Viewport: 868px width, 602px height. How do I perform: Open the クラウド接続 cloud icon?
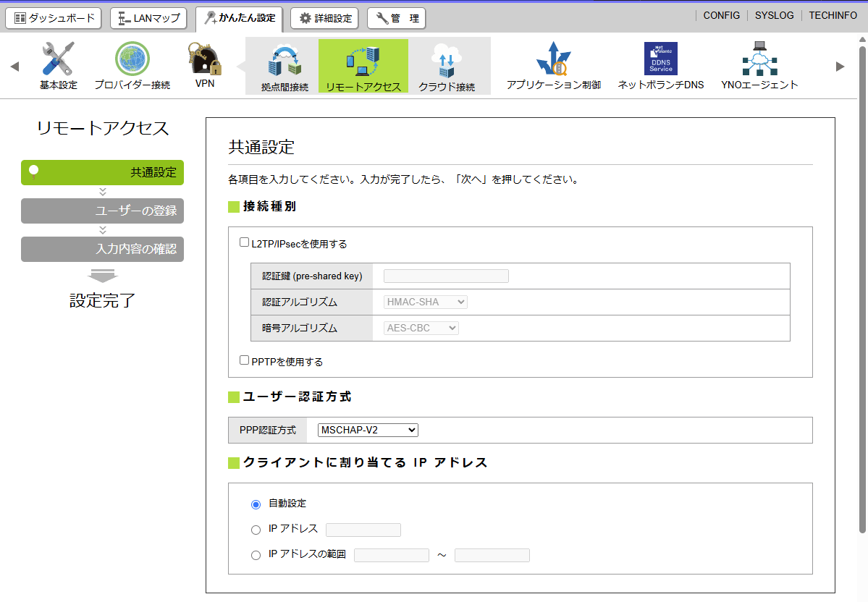click(447, 67)
